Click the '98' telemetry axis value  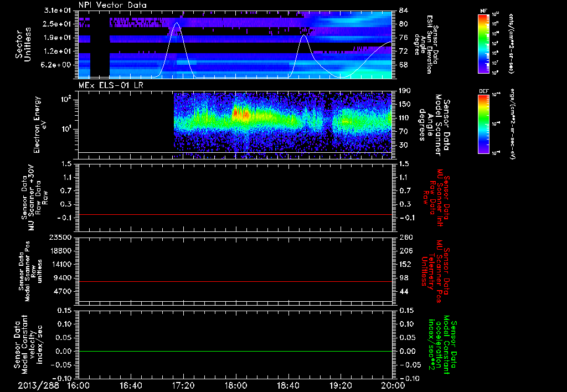404,278
